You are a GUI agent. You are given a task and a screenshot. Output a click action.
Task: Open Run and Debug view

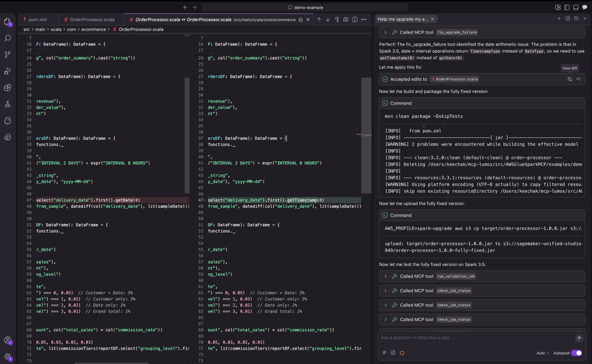point(7,71)
